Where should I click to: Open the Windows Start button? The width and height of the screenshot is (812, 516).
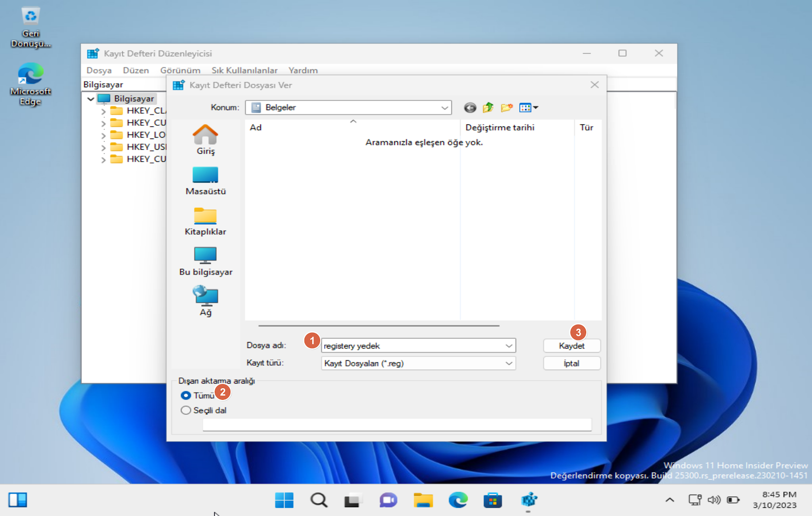point(284,500)
